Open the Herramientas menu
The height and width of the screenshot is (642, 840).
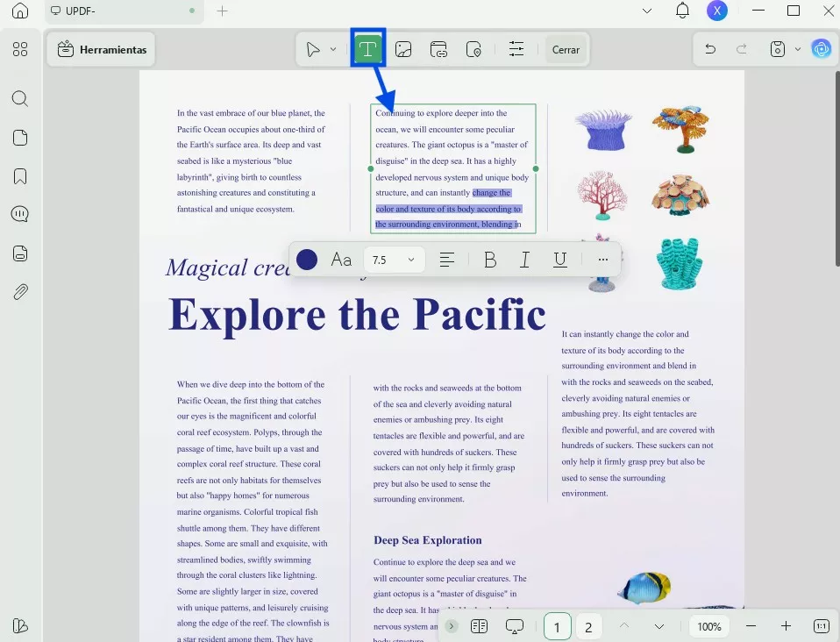pos(101,49)
